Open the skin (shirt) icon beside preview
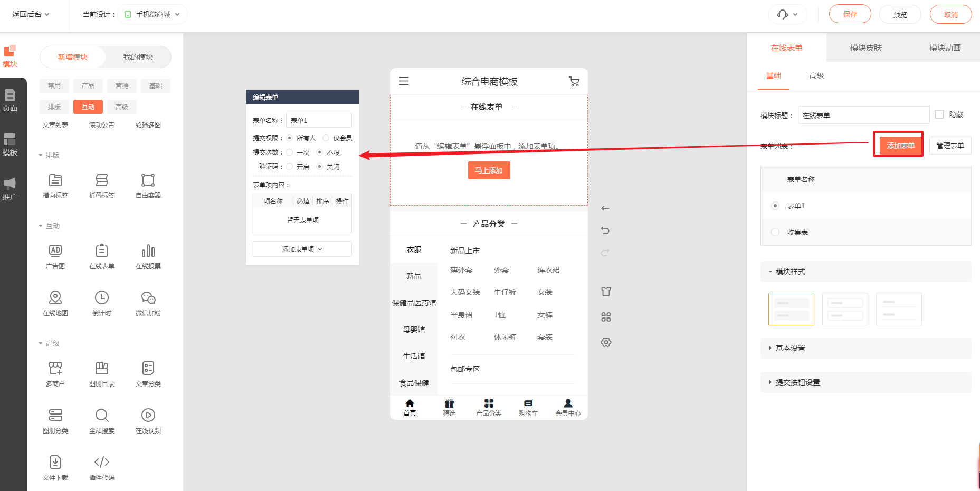 [606, 291]
